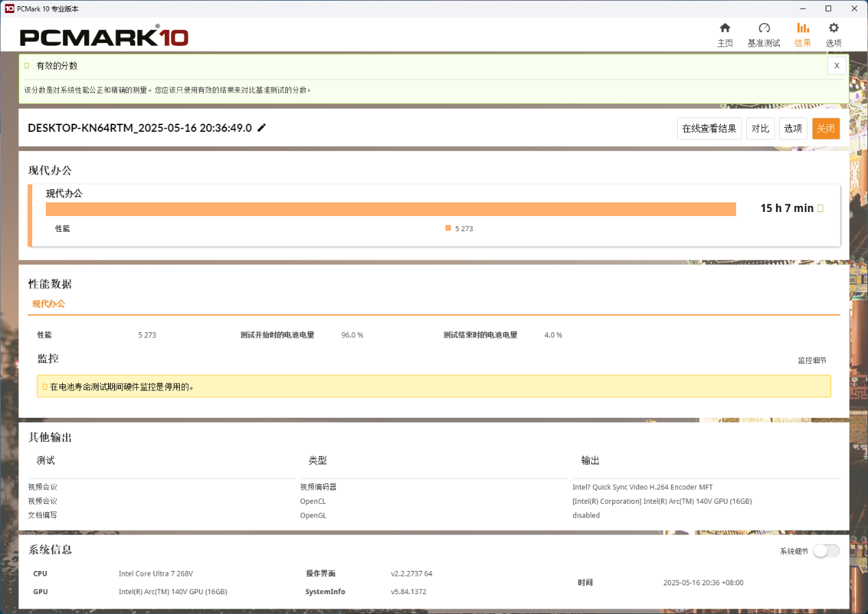Click the 测试开始时的电池电量 label
Image resolution: width=868 pixels, height=614 pixels.
[x=277, y=335]
